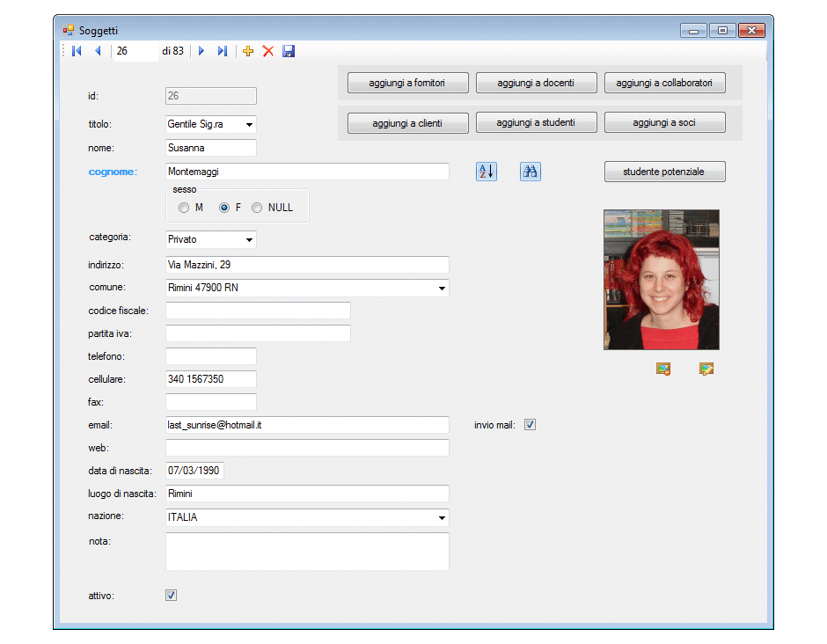
Task: Click the nome field with Susanna
Action: point(211,148)
